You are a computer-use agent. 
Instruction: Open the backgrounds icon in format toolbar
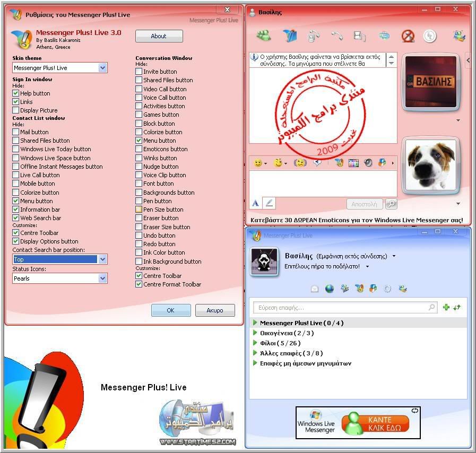[353, 163]
